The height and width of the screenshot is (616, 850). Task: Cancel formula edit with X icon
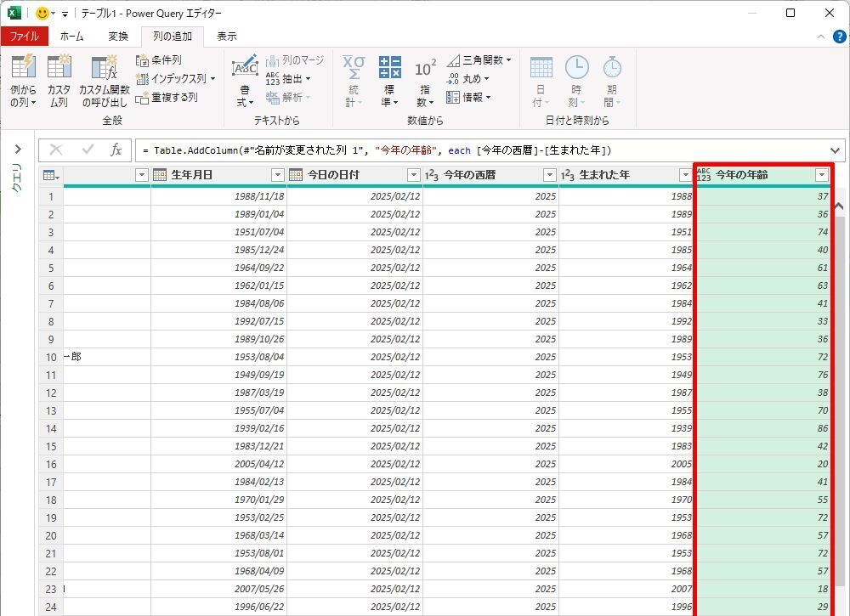click(x=56, y=150)
